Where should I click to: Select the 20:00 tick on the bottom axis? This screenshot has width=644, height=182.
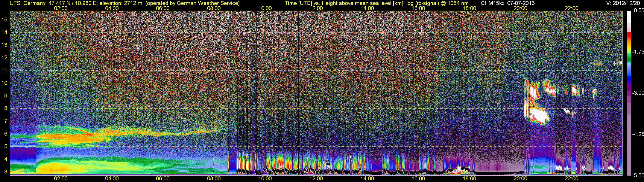tap(520, 179)
